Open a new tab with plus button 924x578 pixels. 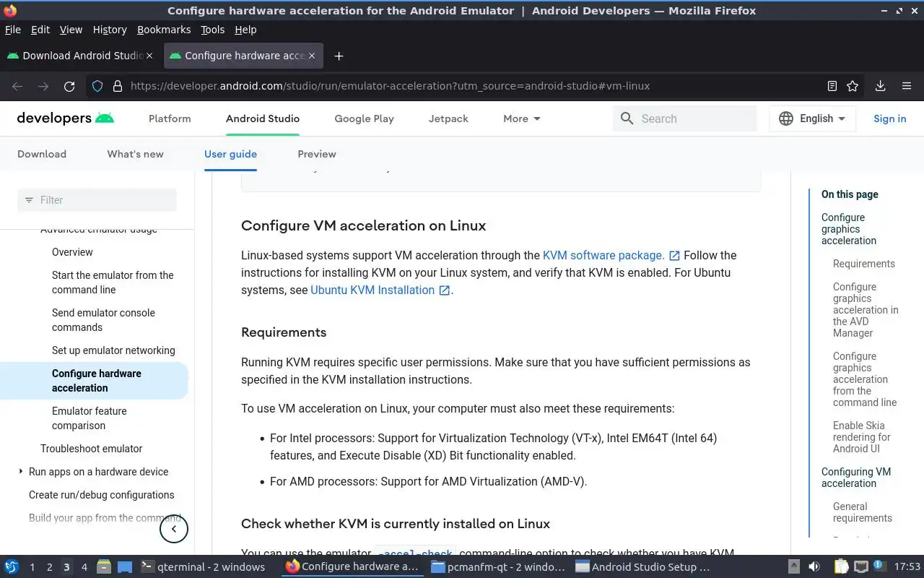339,56
